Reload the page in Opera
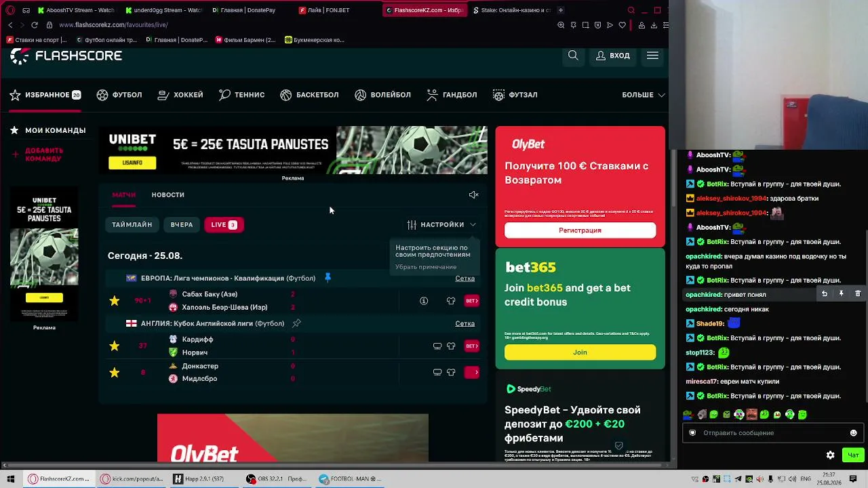Screen dimensions: 868x488 click(x=35, y=25)
